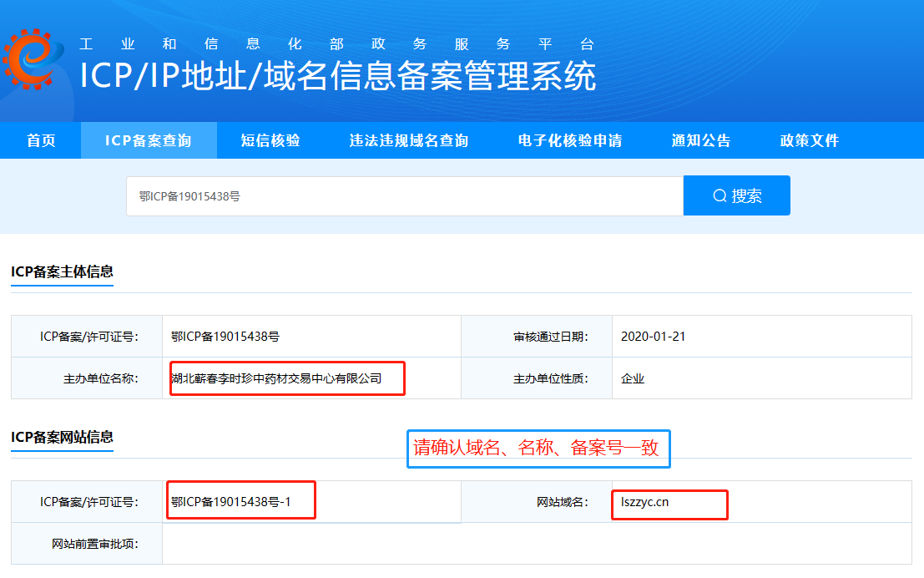Click the 企业 organization type value
The height and width of the screenshot is (578, 924).
pos(633,378)
